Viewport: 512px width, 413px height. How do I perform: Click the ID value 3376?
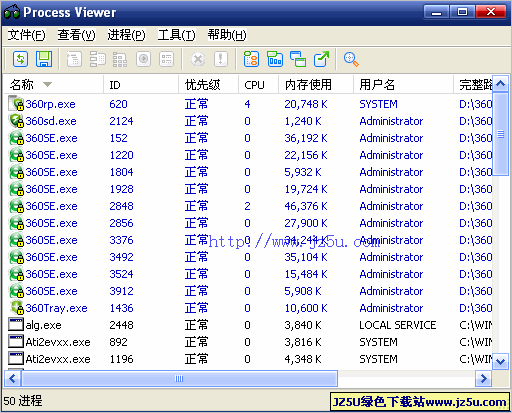pos(121,240)
